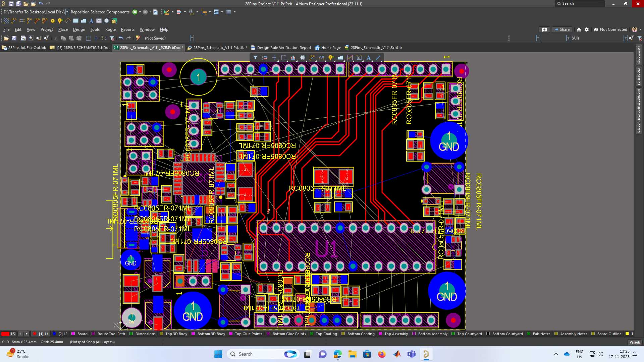Expand the grid toolbar dropdown arrow
Screen dimensions: 644x362
(234, 12)
